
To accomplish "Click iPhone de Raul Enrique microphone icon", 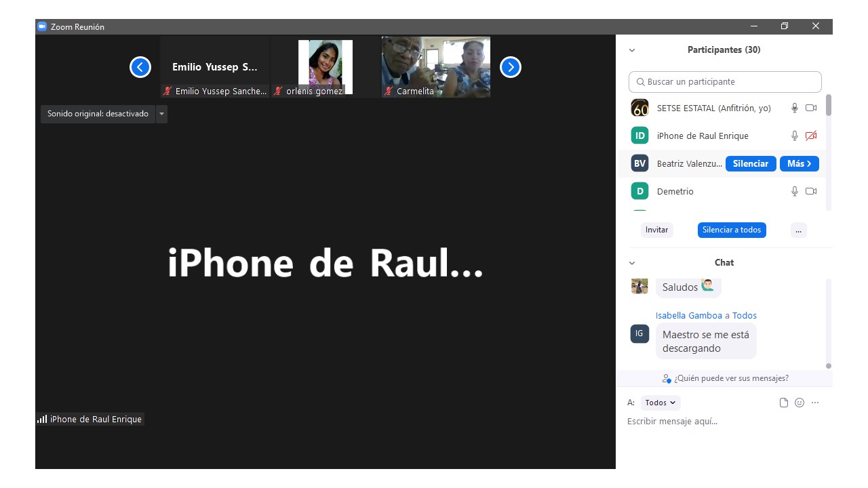I will click(x=795, y=136).
